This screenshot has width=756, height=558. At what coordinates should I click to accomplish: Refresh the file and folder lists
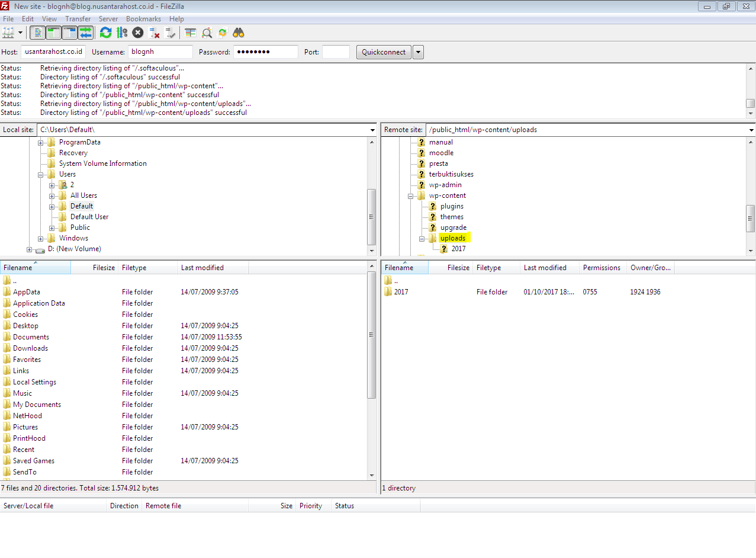click(105, 33)
